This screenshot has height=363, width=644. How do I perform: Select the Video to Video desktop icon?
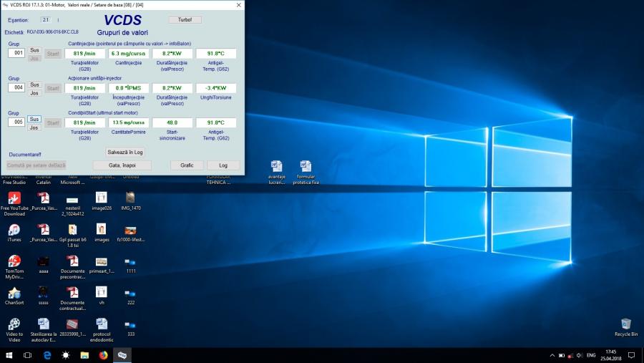tap(14, 324)
